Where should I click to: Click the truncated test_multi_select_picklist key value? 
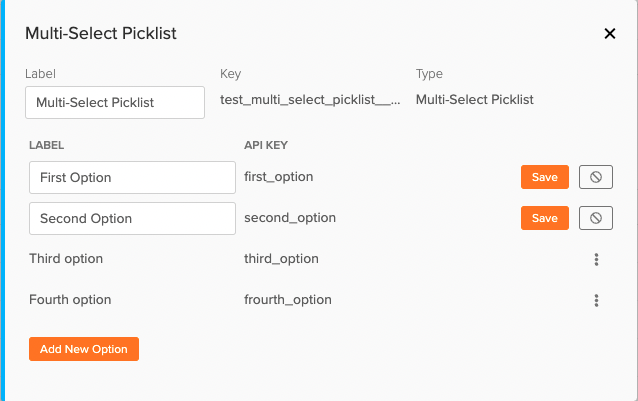tap(310, 100)
